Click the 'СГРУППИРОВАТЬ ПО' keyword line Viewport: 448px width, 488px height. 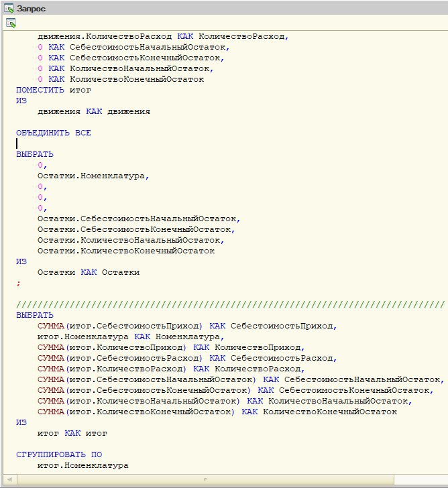[x=59, y=454]
